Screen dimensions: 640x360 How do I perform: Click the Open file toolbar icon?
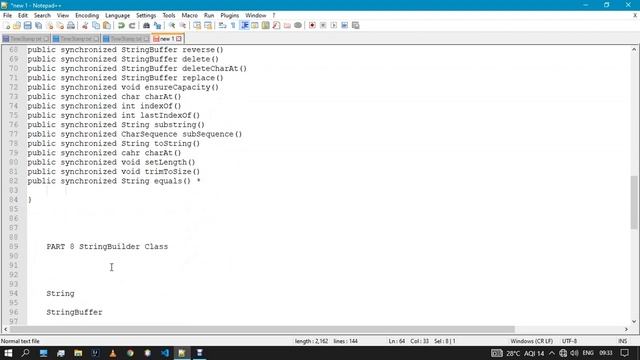tap(17, 25)
